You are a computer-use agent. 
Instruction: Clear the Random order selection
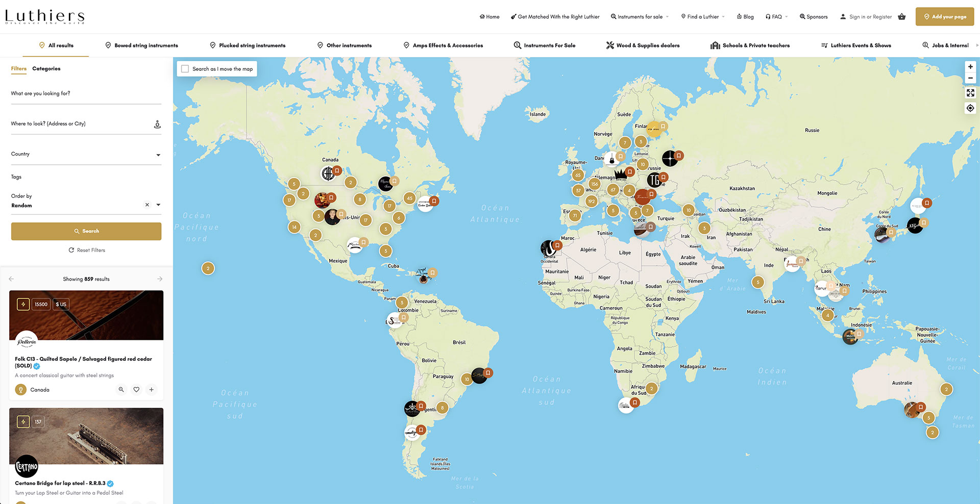coord(147,205)
